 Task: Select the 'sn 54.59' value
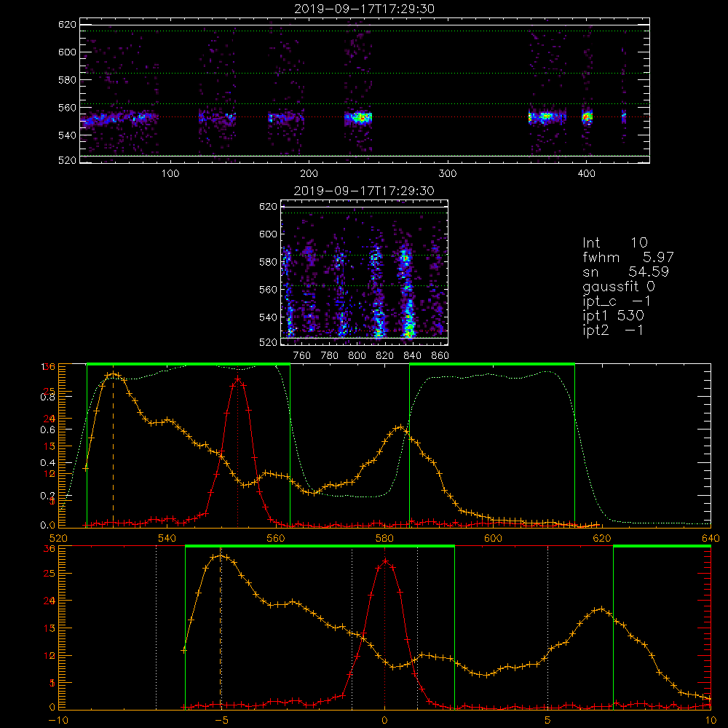625,272
